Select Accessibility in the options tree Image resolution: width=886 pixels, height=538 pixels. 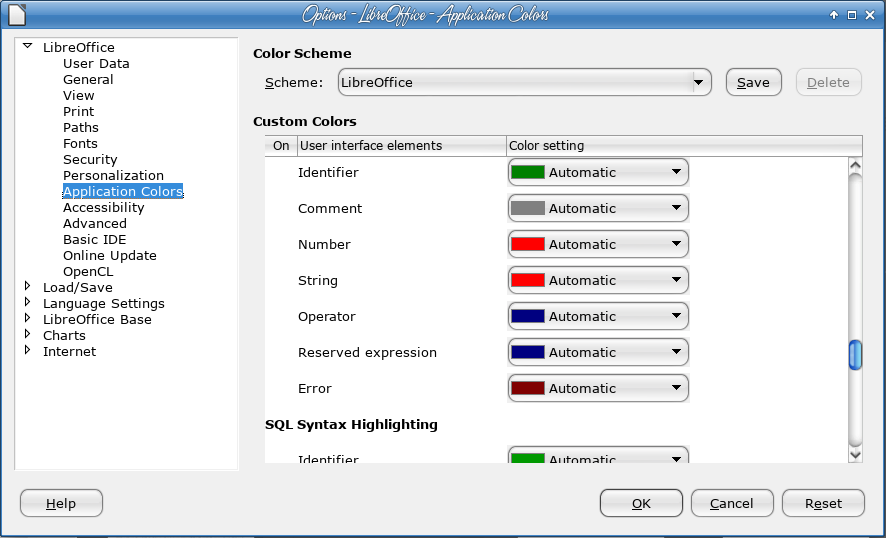click(103, 207)
